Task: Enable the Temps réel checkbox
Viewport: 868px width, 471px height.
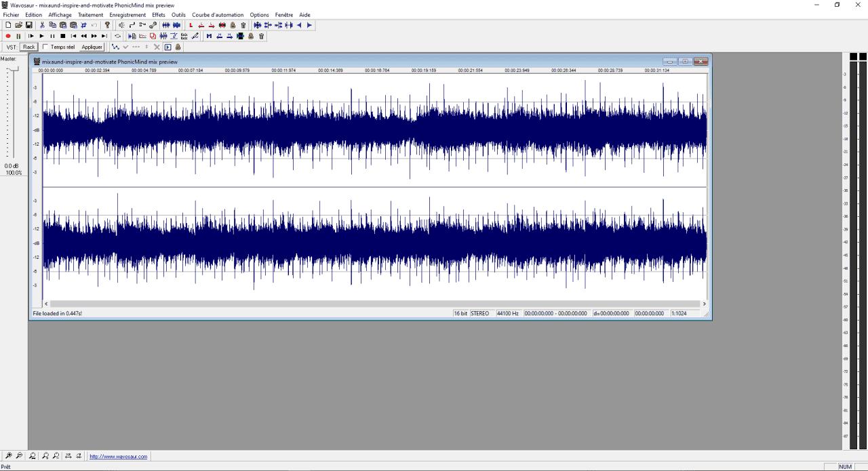Action: point(45,47)
